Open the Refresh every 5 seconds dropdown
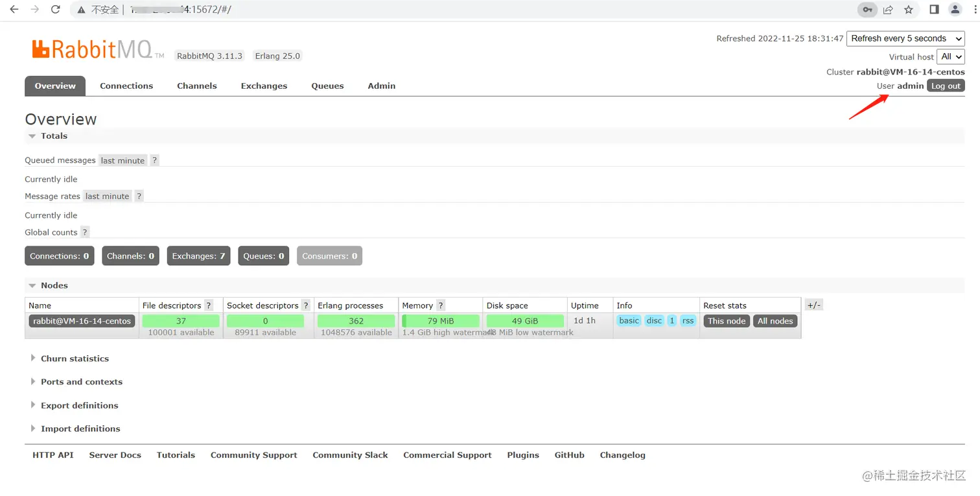 pyautogui.click(x=905, y=38)
